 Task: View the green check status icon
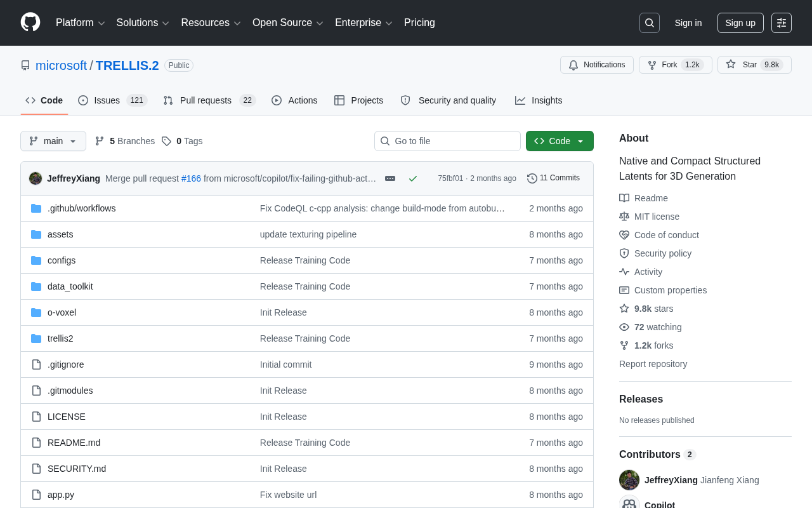pyautogui.click(x=413, y=178)
